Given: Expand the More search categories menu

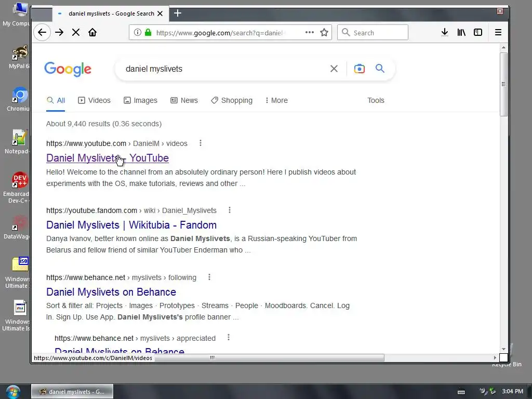Looking at the screenshot, I should (x=276, y=100).
